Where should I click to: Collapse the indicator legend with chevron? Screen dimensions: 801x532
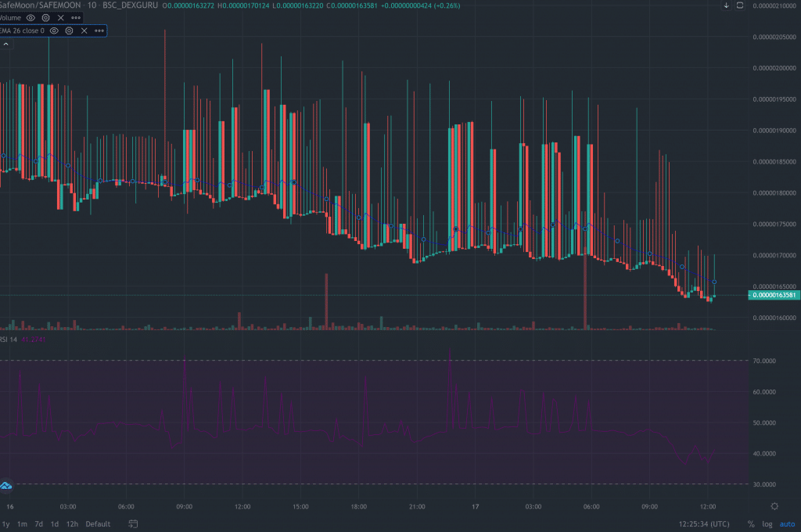pos(5,45)
